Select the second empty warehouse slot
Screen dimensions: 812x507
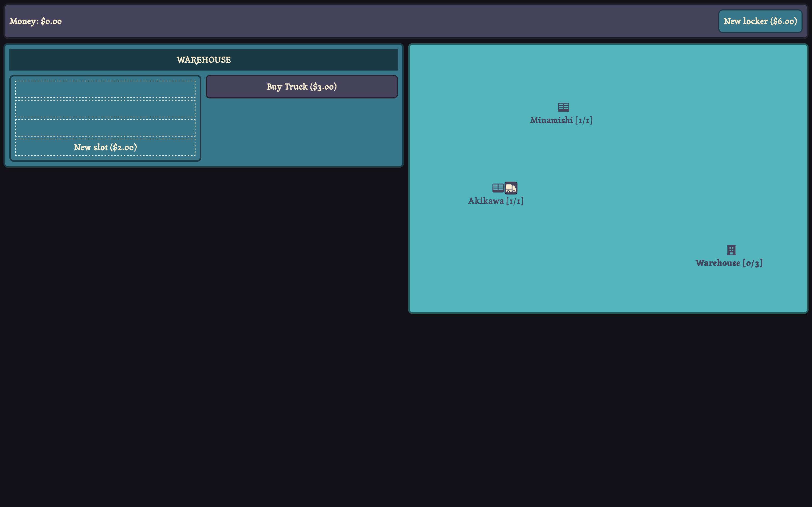(x=105, y=109)
